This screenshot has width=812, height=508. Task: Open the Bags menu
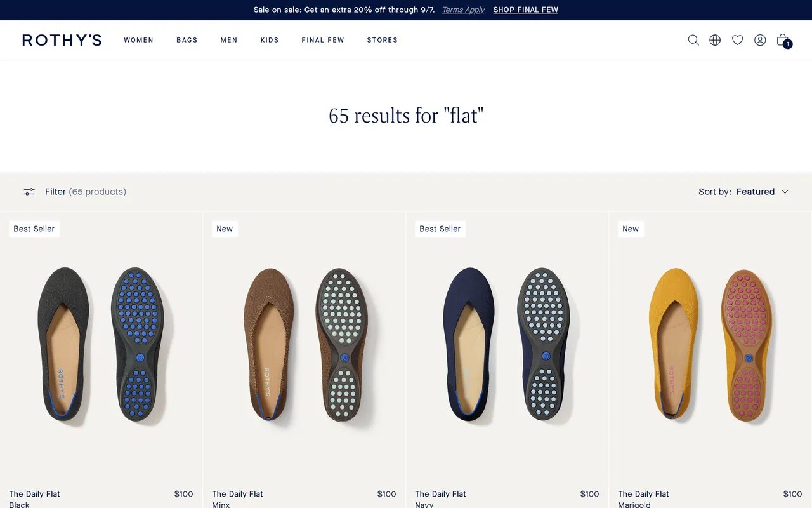[187, 40]
